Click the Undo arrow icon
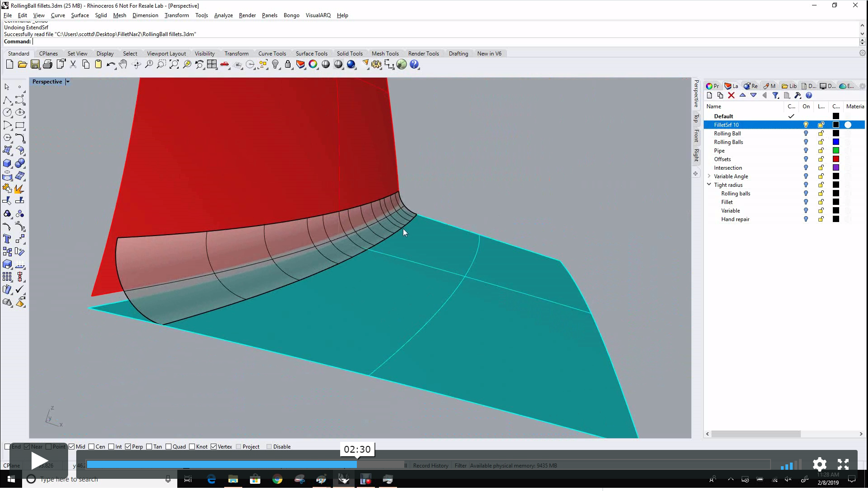The width and height of the screenshot is (868, 491). click(x=111, y=65)
